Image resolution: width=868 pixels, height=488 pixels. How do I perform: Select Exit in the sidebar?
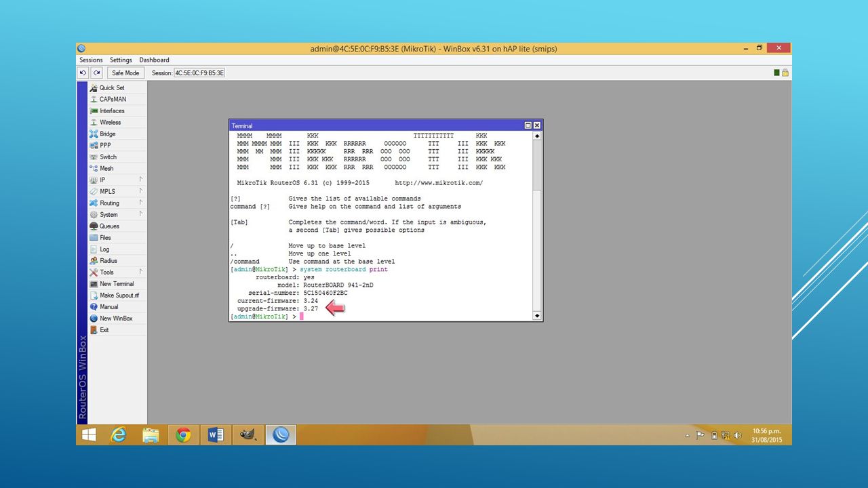click(x=117, y=329)
